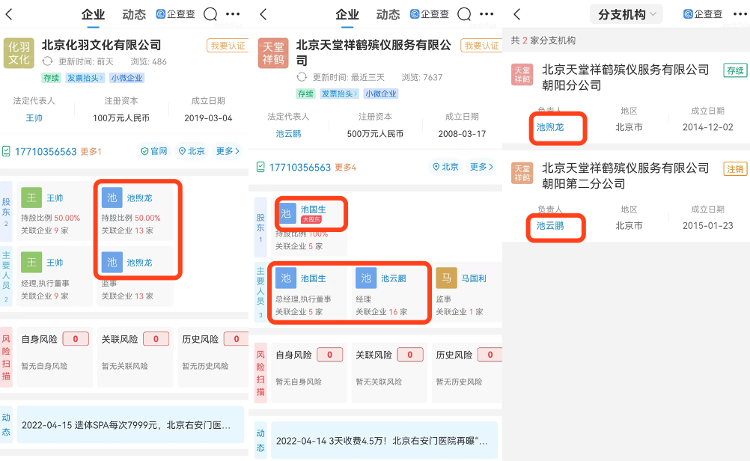Tap 我要认证 button for 北京化羽文化

[x=228, y=45]
